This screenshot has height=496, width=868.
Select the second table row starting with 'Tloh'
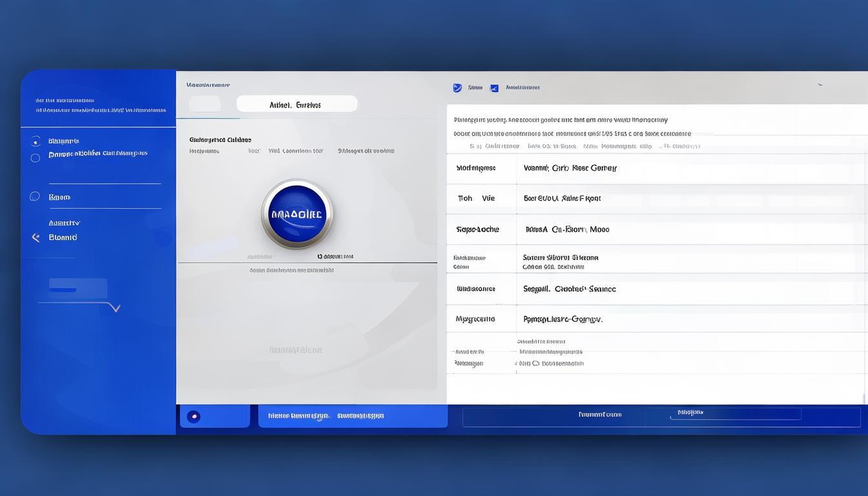(657, 199)
